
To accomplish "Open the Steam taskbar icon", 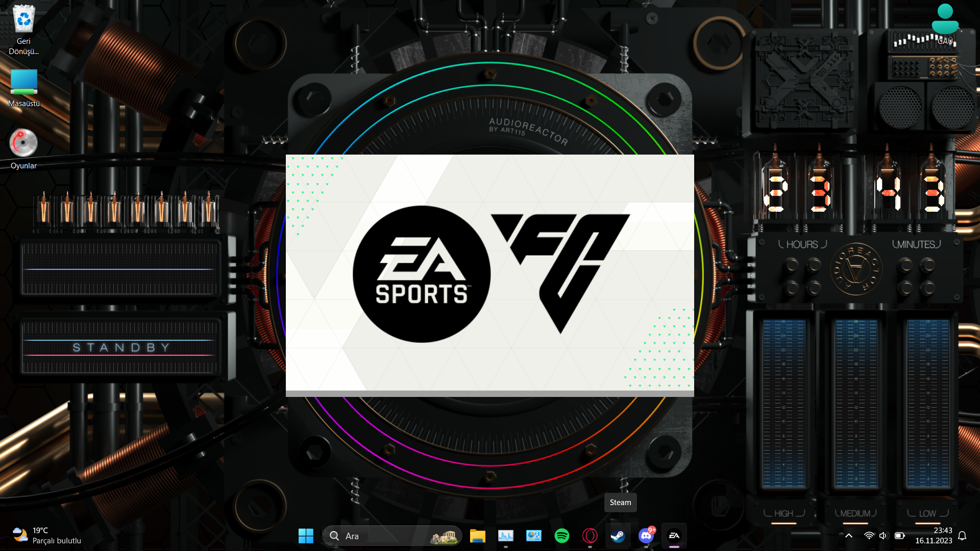I will [x=618, y=536].
